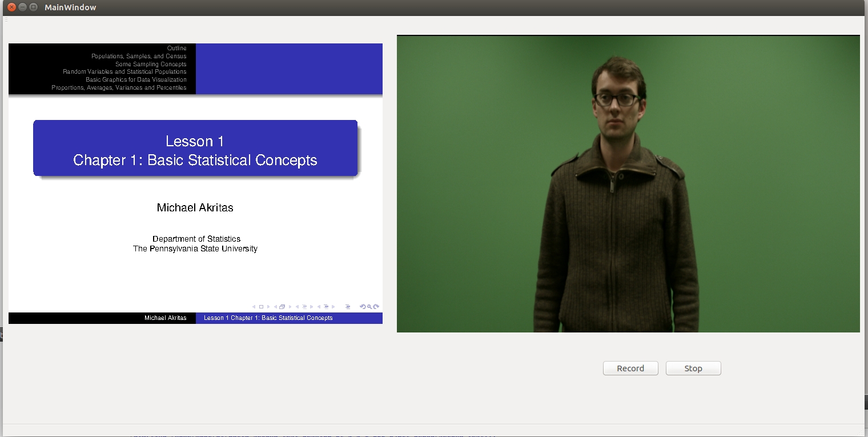868x437 pixels.
Task: Open Basic Graphics for Data Visualization section
Action: tap(136, 80)
